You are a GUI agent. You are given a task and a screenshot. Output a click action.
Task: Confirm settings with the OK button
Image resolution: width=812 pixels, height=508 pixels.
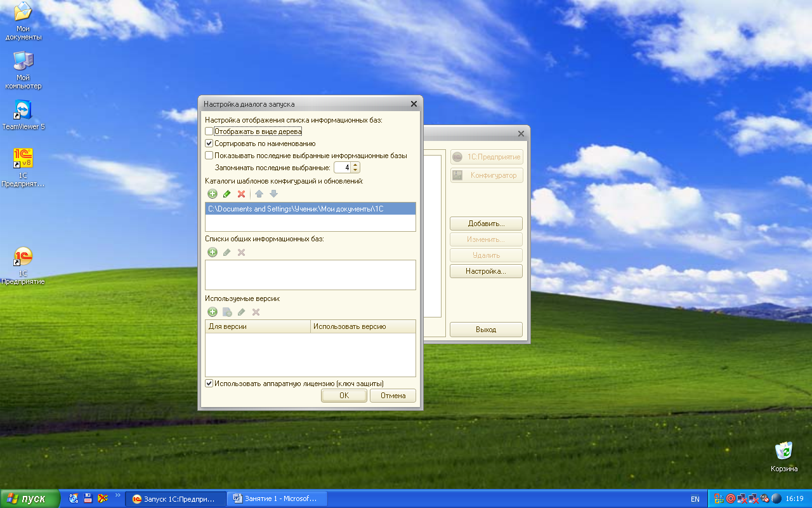tap(344, 396)
